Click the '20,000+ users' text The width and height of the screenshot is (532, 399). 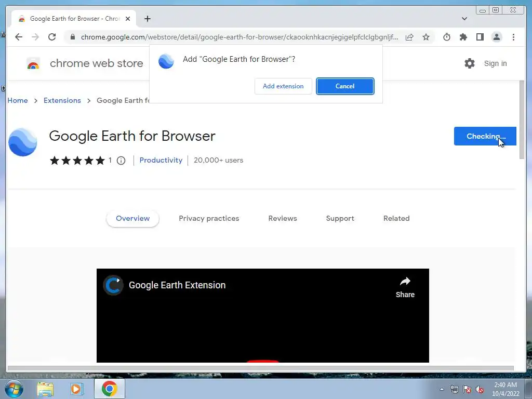(219, 160)
